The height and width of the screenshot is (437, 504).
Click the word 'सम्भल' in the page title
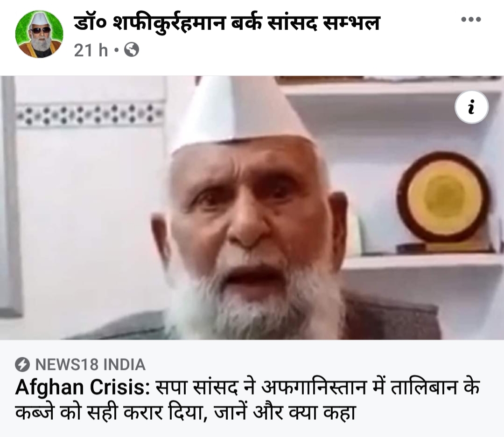351,23
